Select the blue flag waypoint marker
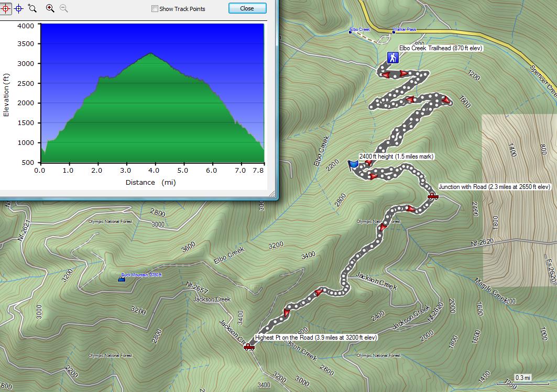This screenshot has height=392, width=557. [x=353, y=165]
